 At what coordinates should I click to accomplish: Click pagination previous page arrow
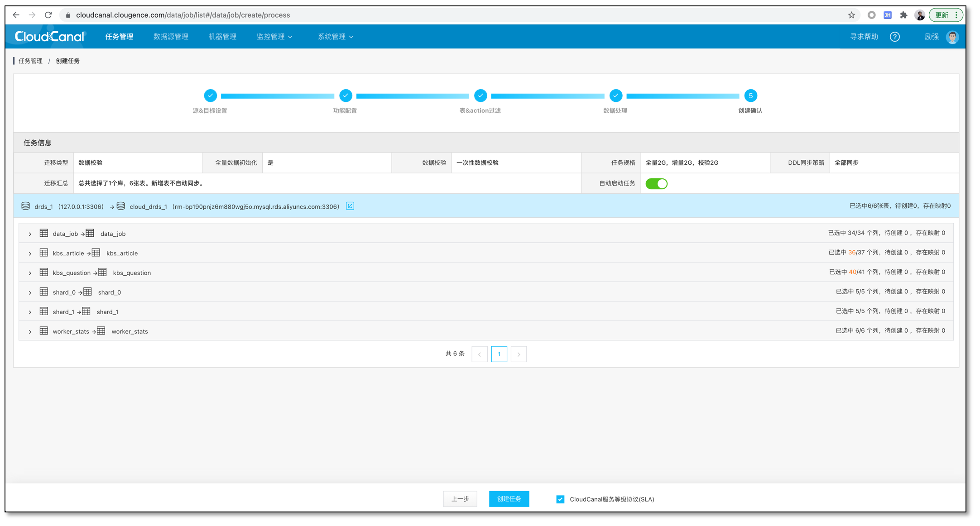480,354
